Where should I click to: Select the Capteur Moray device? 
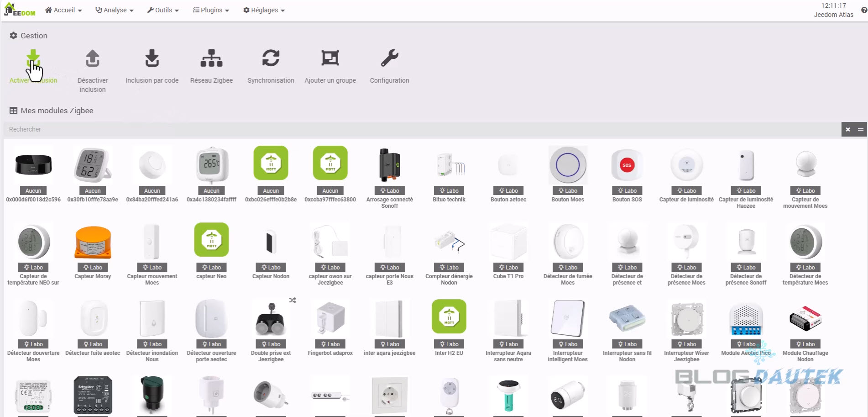pos(93,243)
